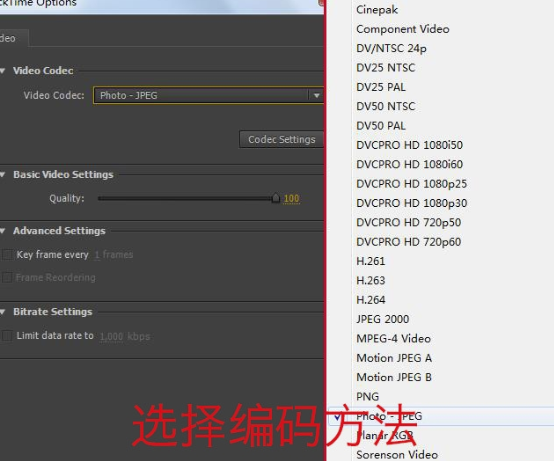Pick DVCPRO HD 1080p25 codec

pos(412,184)
